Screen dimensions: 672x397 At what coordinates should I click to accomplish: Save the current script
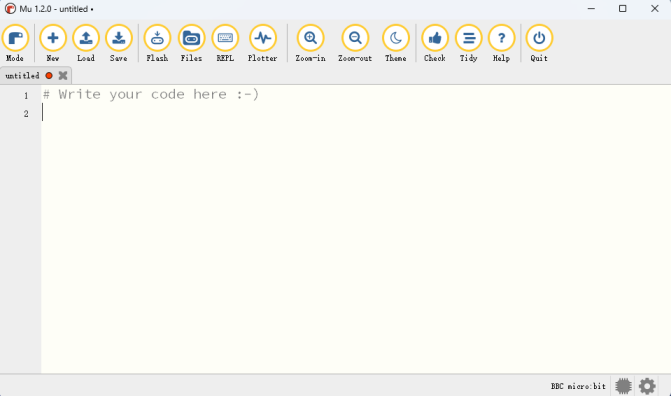click(119, 43)
